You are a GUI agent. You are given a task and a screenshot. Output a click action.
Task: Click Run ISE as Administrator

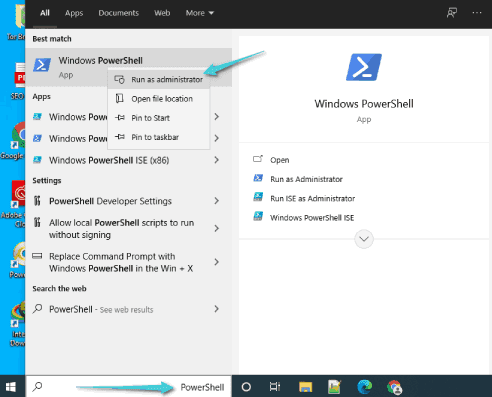point(312,198)
